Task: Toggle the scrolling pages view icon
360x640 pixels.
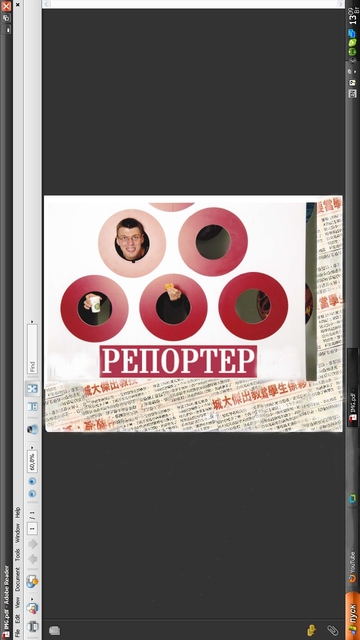Action: pos(32,406)
